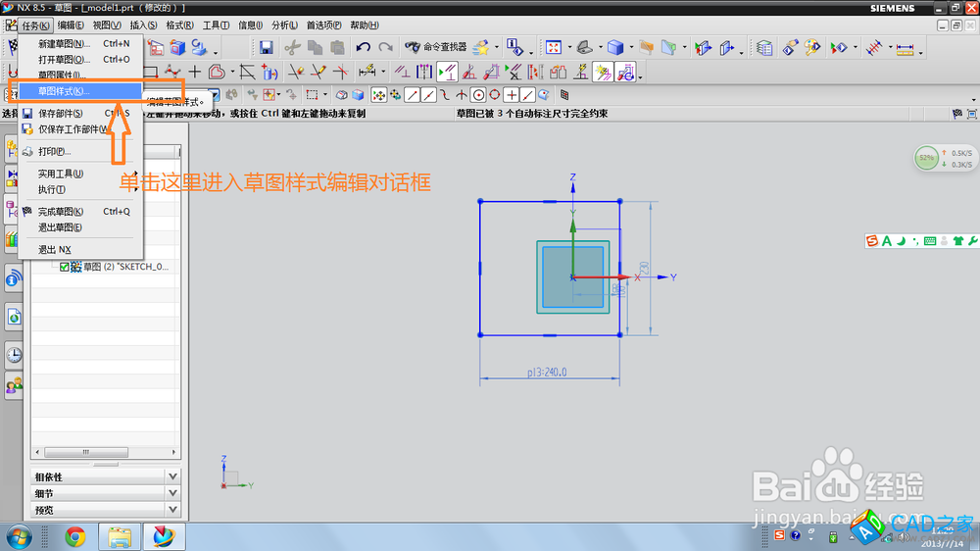Image resolution: width=980 pixels, height=551 pixels.
Task: Click the point plus tool in sketch toolbar
Action: coord(195,72)
